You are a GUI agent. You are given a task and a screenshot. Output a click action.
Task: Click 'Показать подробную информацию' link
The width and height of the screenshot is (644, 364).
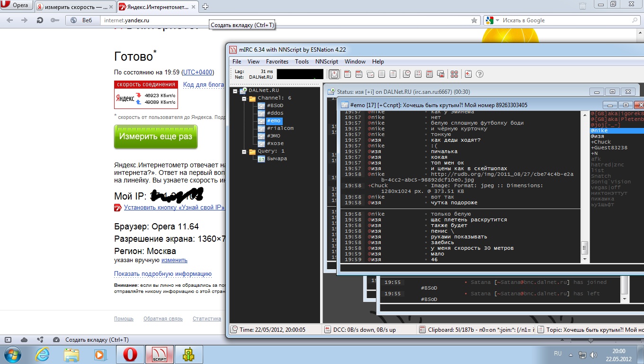tap(162, 274)
